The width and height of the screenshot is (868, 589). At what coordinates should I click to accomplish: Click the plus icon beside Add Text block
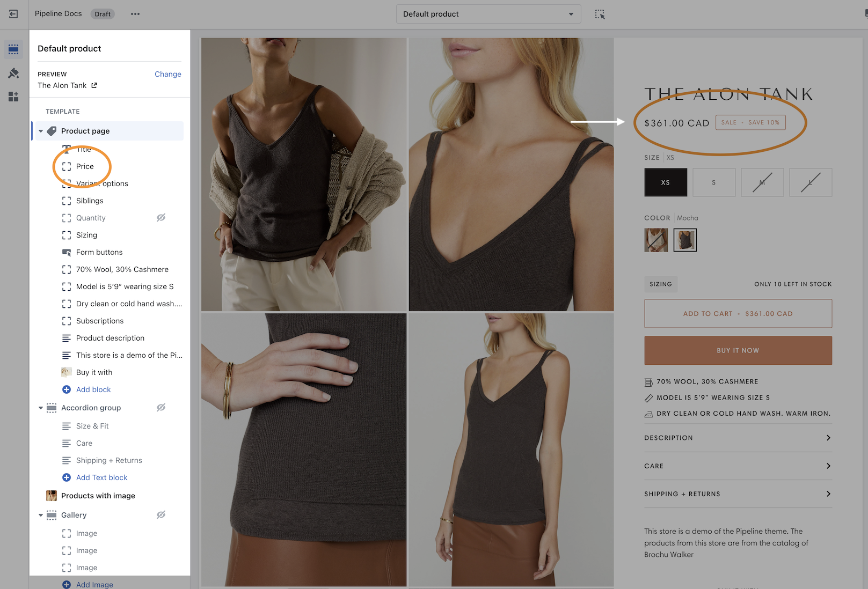(67, 477)
